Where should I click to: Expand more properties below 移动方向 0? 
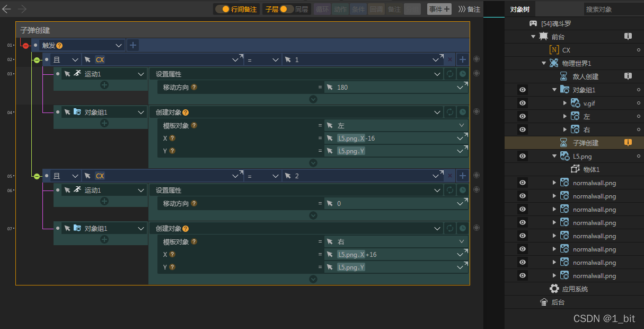(313, 215)
